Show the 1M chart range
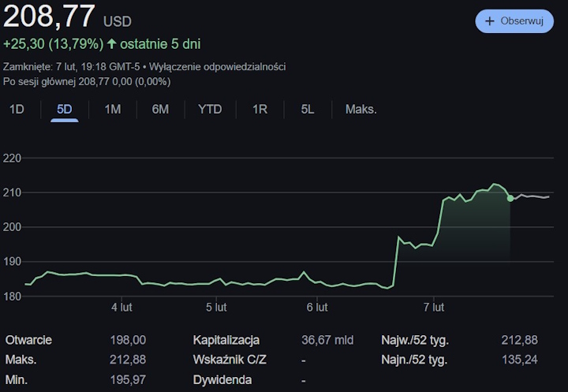Screen dimensions: 568x392 [113, 110]
